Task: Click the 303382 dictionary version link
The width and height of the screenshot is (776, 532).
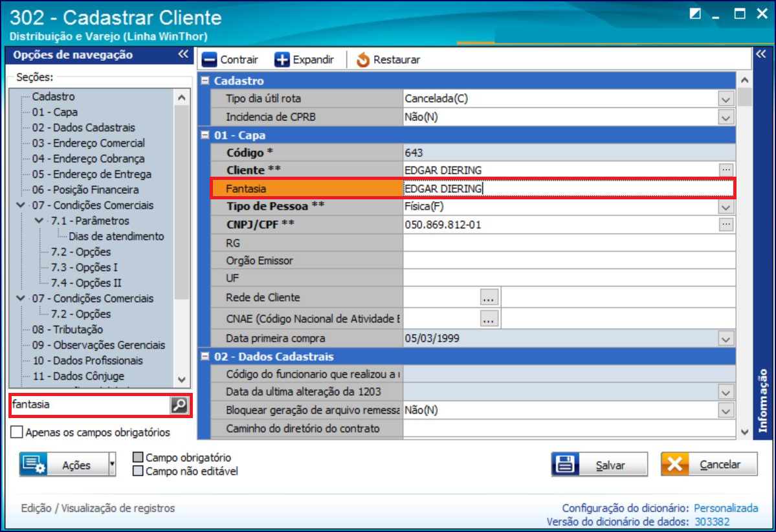Action: click(712, 522)
